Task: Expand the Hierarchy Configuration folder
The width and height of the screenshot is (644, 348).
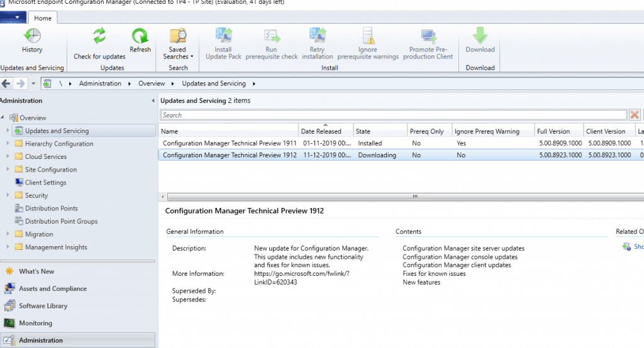Action: [8, 143]
